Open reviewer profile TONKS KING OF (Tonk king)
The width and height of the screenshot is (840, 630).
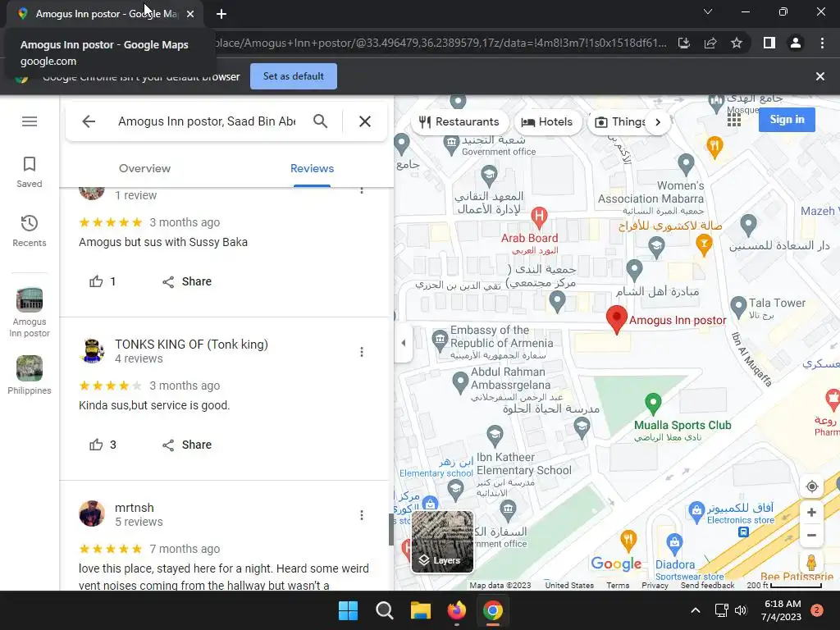coord(191,345)
